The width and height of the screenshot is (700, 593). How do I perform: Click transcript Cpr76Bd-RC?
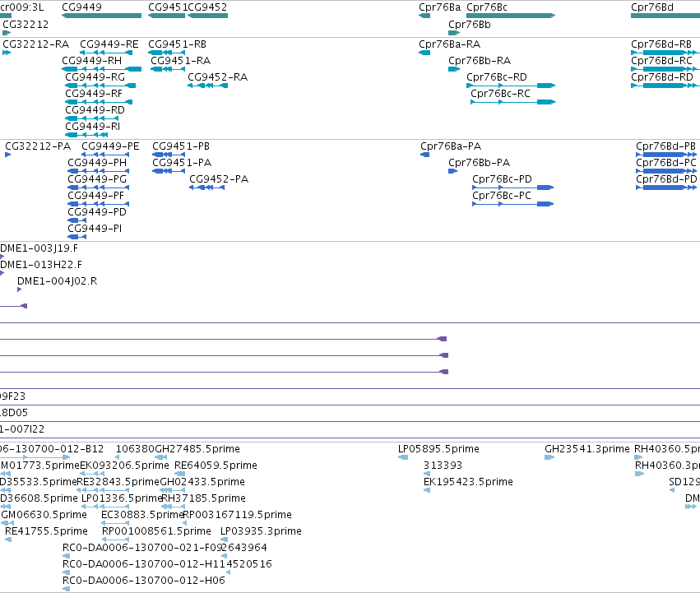pyautogui.click(x=662, y=61)
